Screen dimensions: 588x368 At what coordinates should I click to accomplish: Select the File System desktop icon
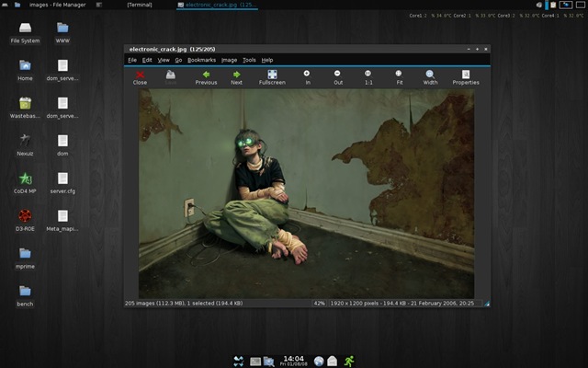[25, 33]
